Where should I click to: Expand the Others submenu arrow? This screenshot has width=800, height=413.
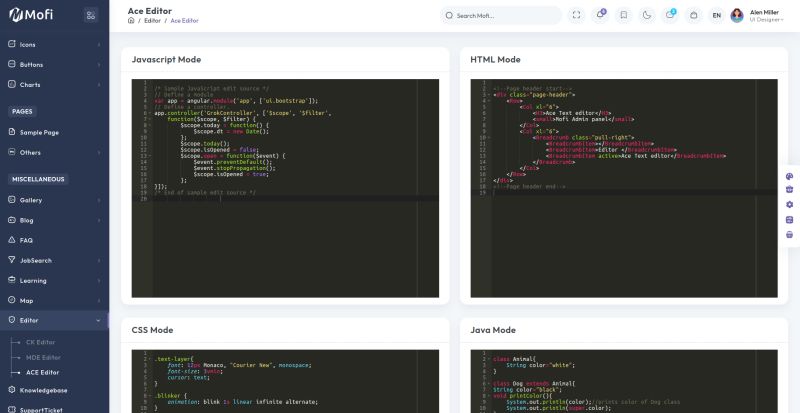click(98, 153)
